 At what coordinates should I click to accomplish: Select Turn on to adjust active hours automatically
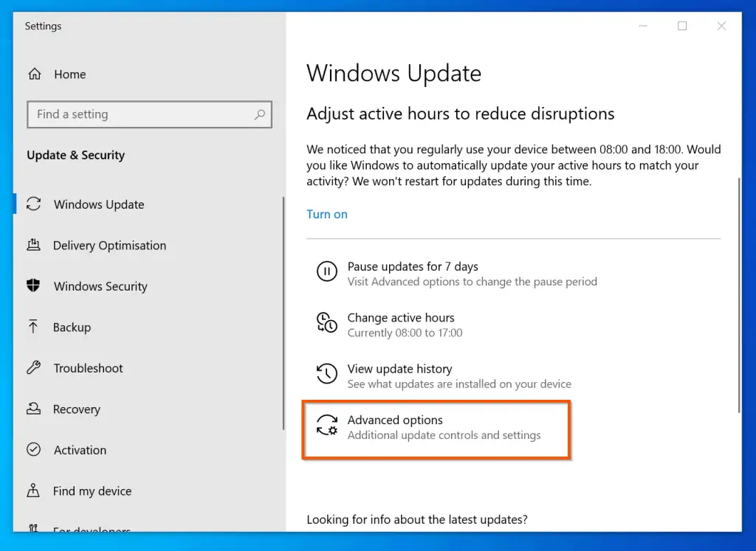coord(326,214)
